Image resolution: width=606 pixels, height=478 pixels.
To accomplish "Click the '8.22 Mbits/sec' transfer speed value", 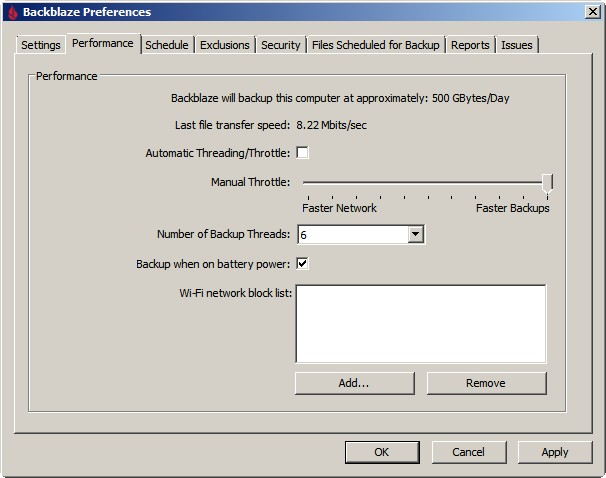I will click(x=332, y=125).
